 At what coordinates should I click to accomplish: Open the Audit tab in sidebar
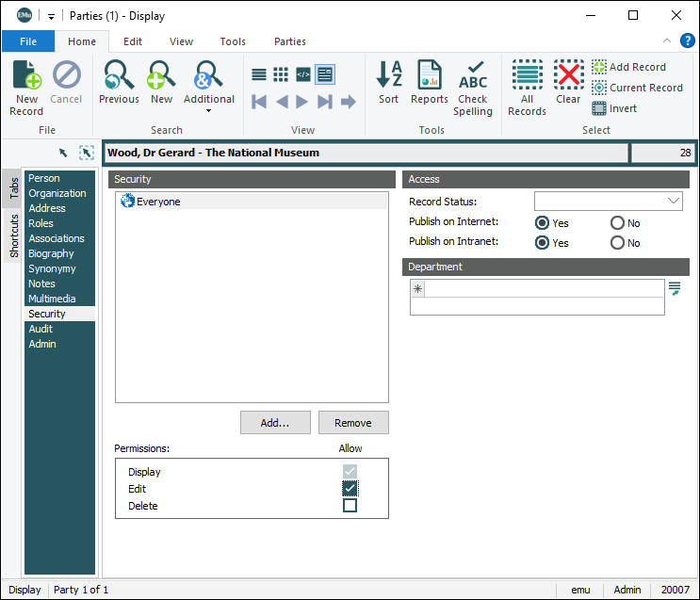(x=41, y=329)
